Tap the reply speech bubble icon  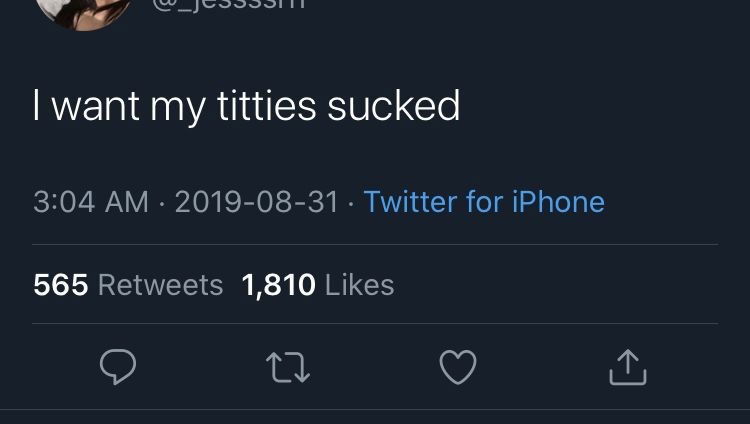coord(118,367)
